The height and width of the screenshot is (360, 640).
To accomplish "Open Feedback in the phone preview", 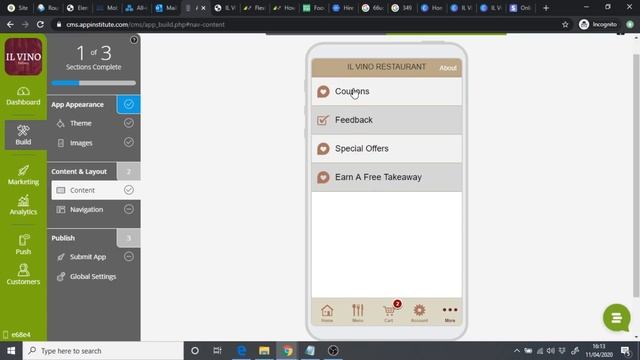I will [387, 120].
